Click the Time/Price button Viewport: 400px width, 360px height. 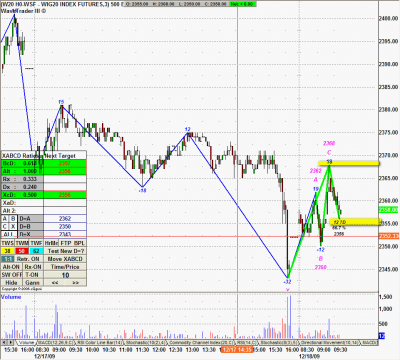65,267
